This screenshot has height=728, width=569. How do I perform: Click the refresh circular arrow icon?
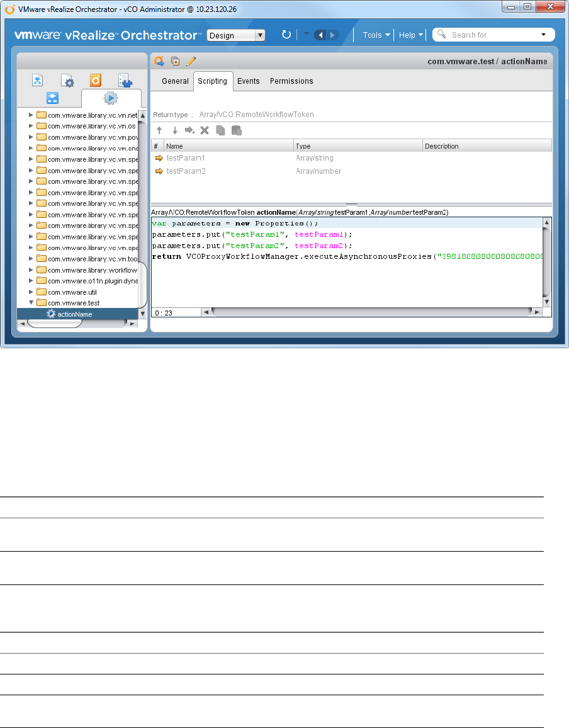tap(286, 35)
